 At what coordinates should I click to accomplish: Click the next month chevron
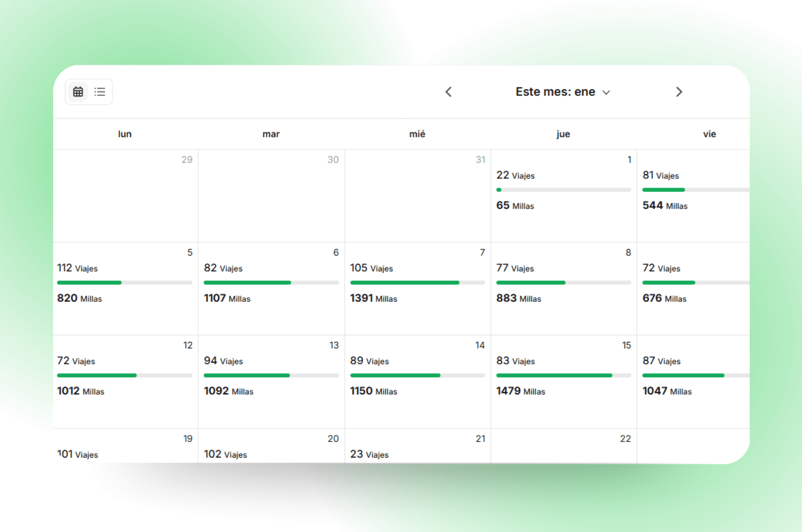[x=679, y=91]
